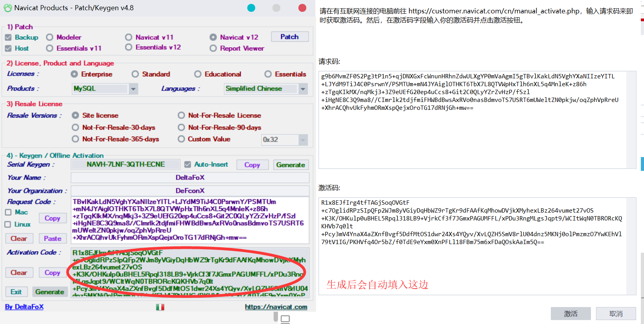Click the Navicat logo in title bar
Viewport: 644px width, 324px height.
point(7,8)
